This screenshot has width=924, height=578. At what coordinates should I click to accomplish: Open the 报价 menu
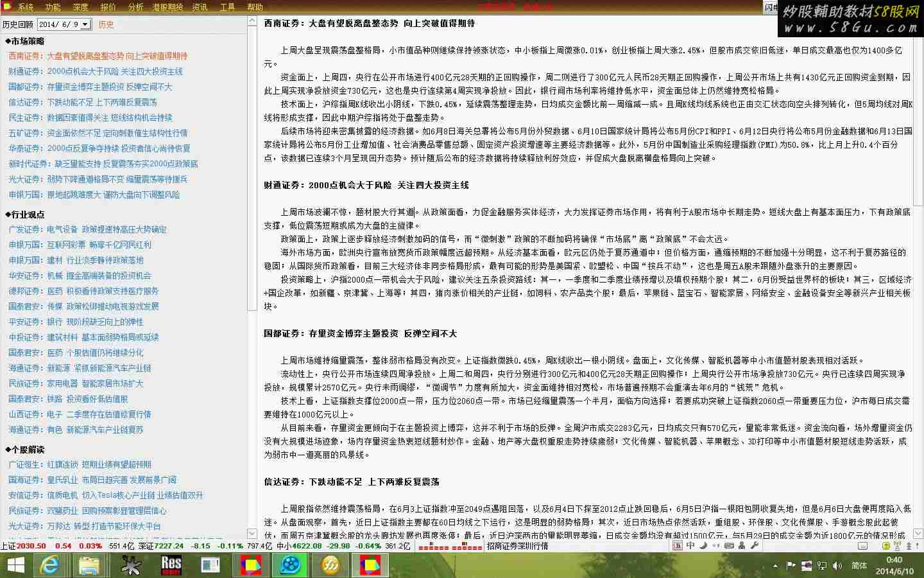pyautogui.click(x=108, y=7)
